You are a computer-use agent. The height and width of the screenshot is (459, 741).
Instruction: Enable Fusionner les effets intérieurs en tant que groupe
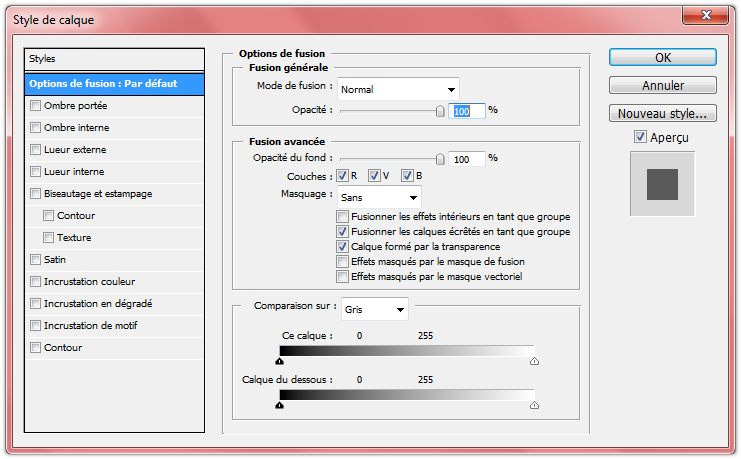343,217
